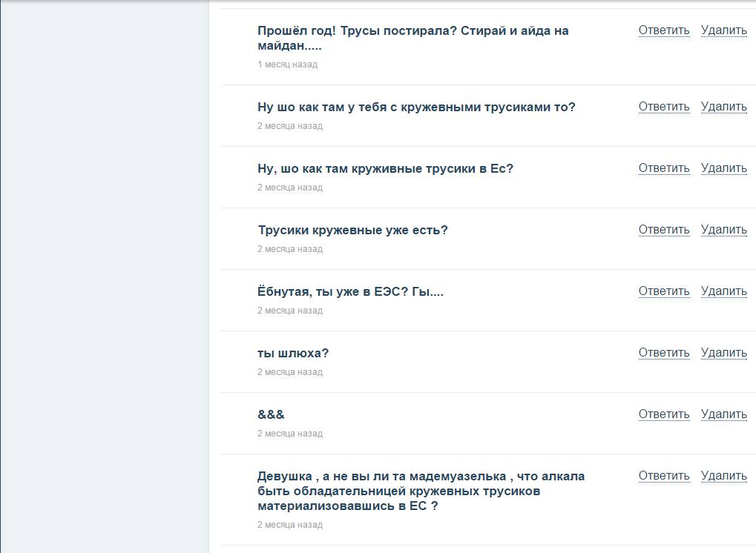
Task: Delete the comment «Ну, шо как там круживные трусики в Ес?»
Action: pyautogui.click(x=723, y=168)
